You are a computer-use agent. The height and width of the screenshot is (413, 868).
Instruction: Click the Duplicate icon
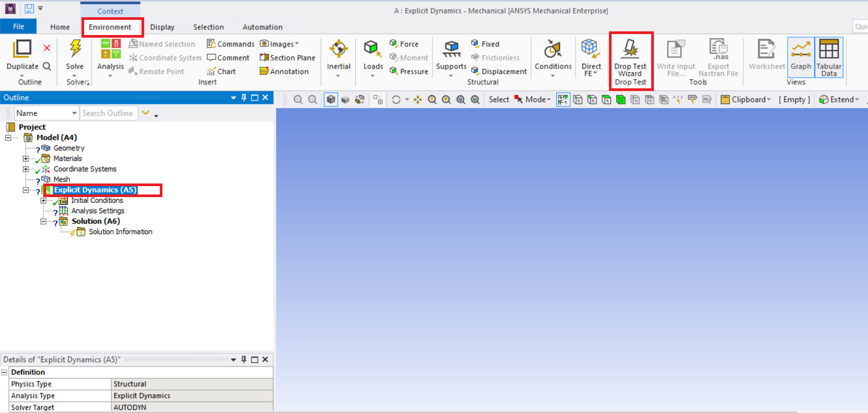click(22, 49)
